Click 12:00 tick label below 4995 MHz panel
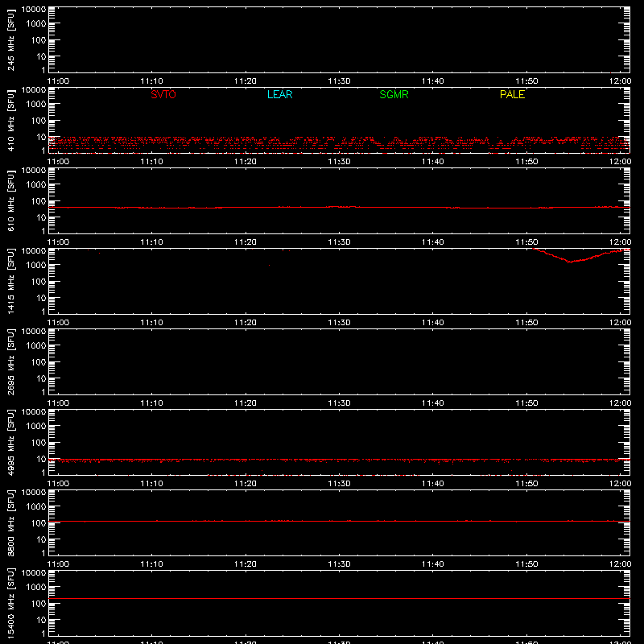The width and height of the screenshot is (644, 644). coord(620,484)
